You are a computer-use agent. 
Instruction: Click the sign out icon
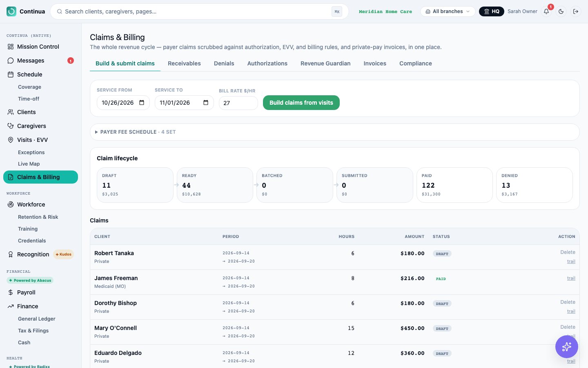click(x=576, y=11)
